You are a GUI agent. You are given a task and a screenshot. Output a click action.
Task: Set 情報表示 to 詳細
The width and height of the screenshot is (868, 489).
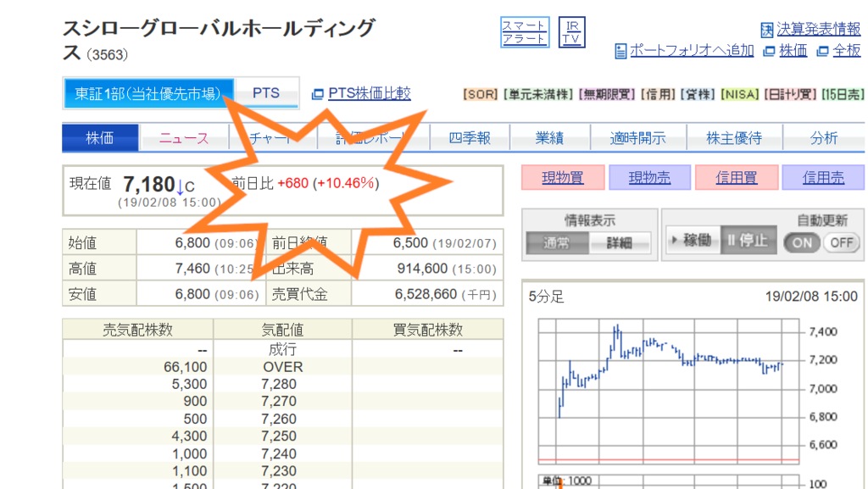(x=620, y=243)
